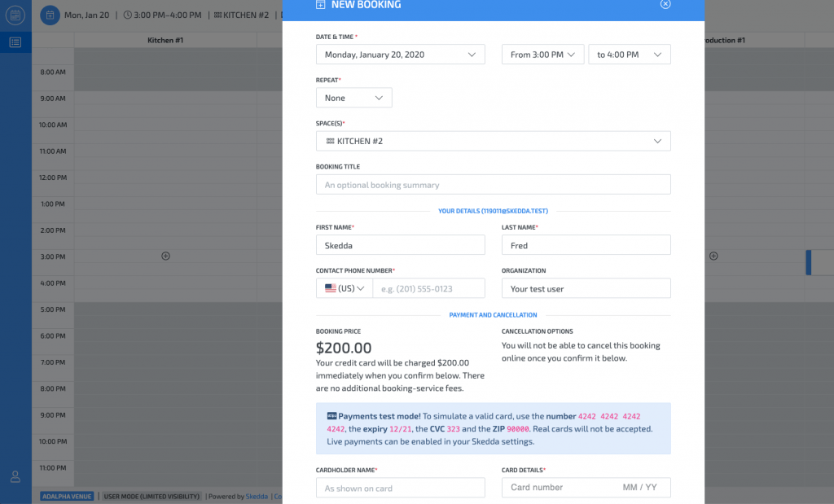Open the Spaces dropdown showing Kitchen #2
This screenshot has height=504, width=834.
pyautogui.click(x=493, y=141)
